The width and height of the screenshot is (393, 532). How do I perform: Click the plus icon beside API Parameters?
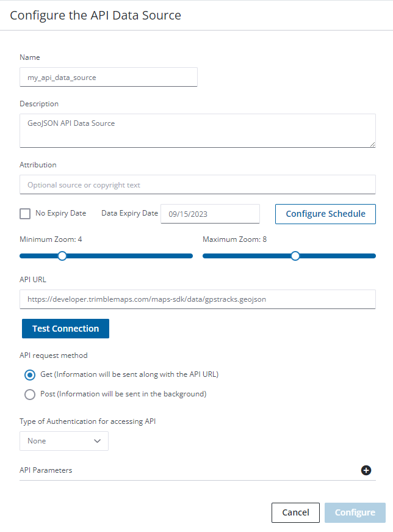(x=366, y=470)
